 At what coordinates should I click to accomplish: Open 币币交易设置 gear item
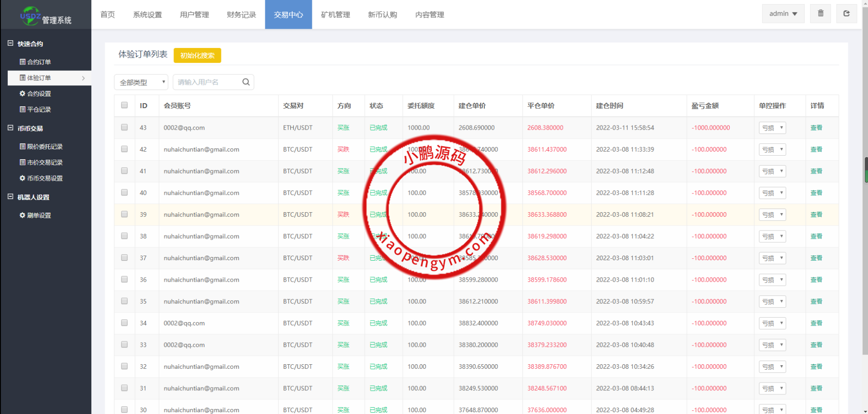pyautogui.click(x=41, y=178)
